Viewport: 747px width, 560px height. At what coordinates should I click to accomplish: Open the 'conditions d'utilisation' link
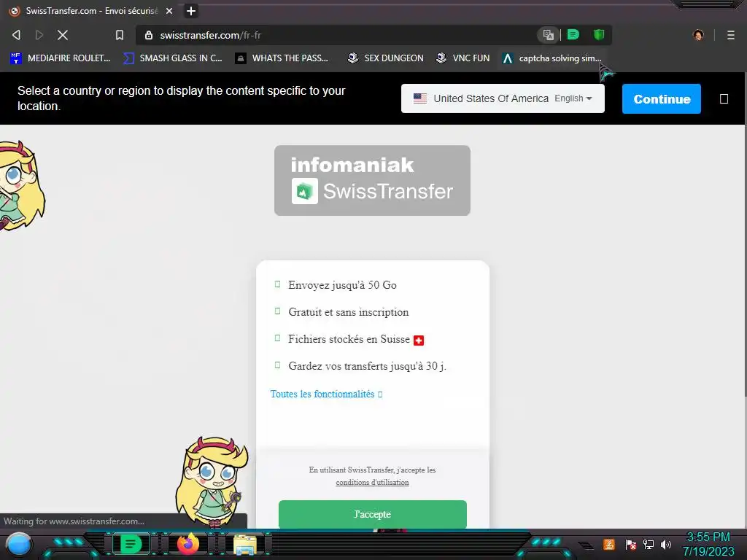pos(372,483)
